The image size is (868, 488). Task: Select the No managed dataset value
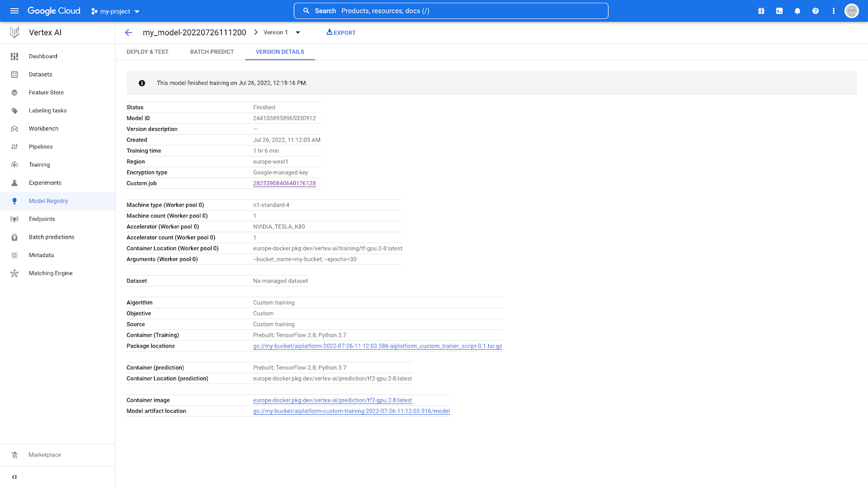pos(280,281)
